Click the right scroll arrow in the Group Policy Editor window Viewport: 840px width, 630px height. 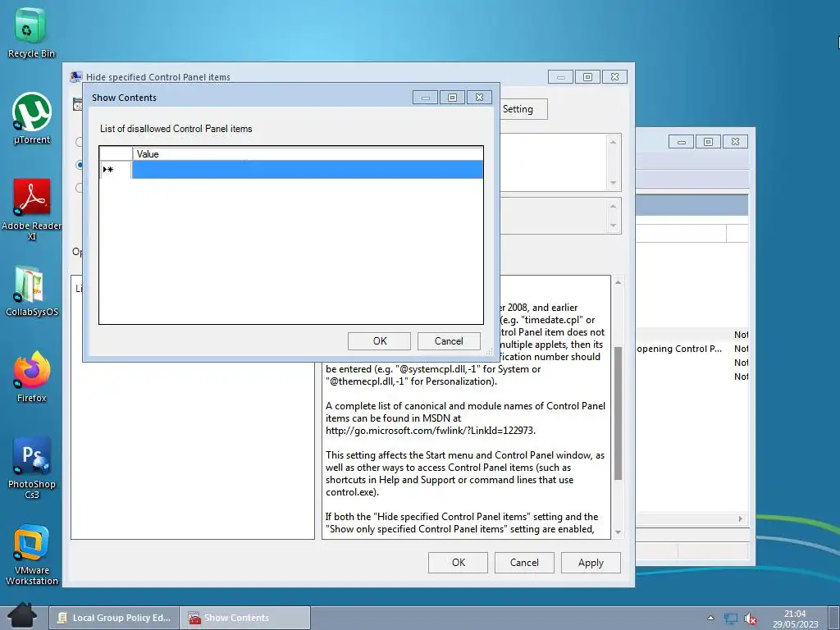741,518
